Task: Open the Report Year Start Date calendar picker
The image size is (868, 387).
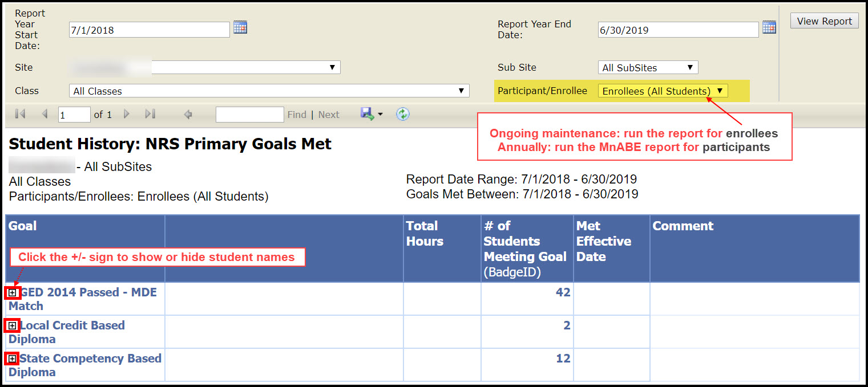Action: click(240, 27)
